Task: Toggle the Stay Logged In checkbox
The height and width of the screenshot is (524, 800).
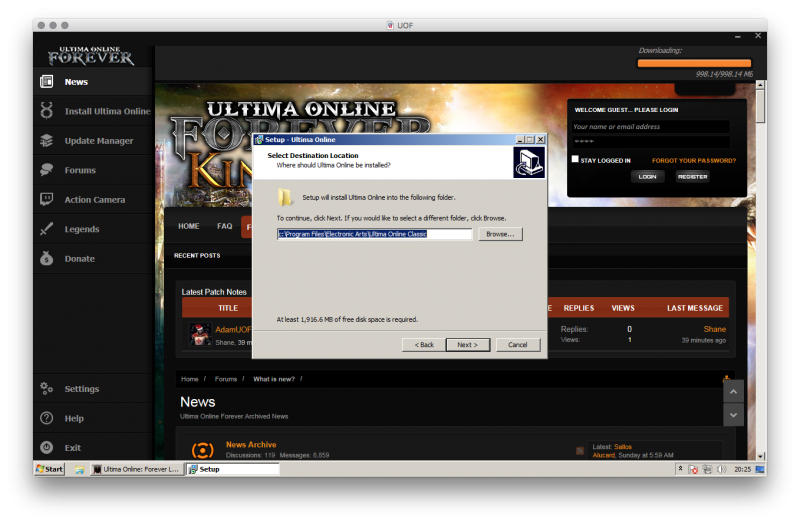Action: tap(575, 159)
